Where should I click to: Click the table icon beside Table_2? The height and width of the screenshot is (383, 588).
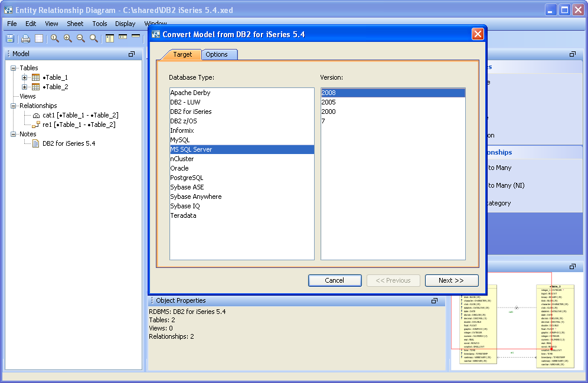[x=35, y=87]
